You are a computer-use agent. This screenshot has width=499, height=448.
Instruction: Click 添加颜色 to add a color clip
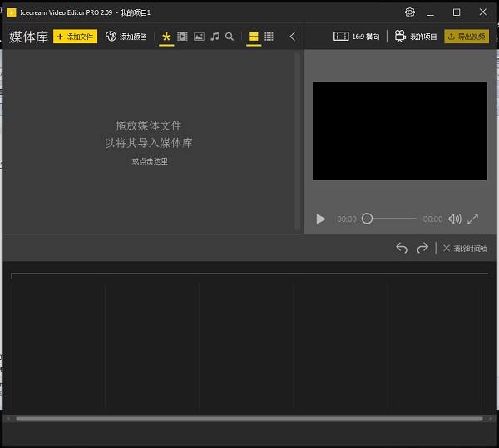point(126,37)
